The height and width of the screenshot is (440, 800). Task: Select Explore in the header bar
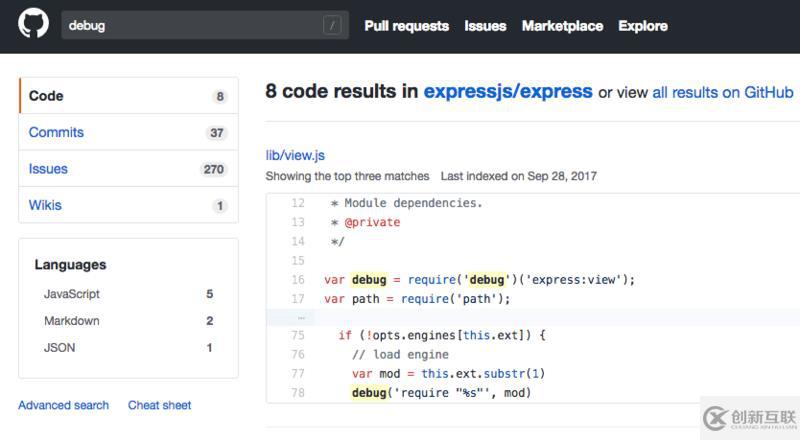pyautogui.click(x=642, y=26)
